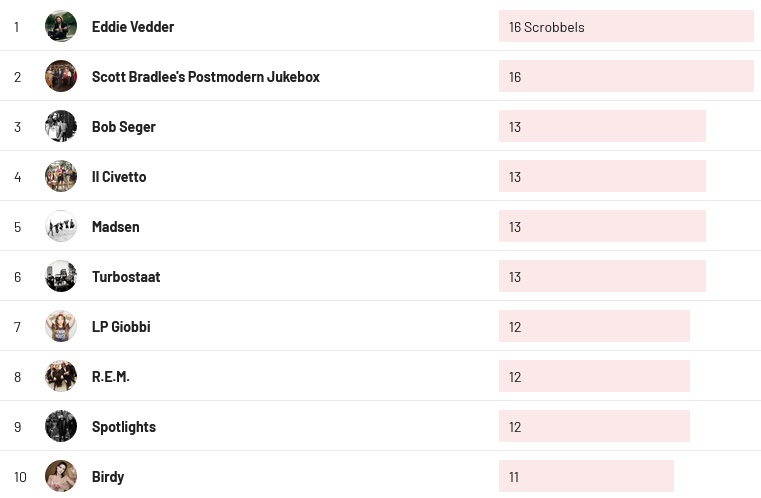Image resolution: width=761 pixels, height=498 pixels.
Task: Click the 16 Scrobbels bar for Eddie Vedder
Action: tap(625, 27)
